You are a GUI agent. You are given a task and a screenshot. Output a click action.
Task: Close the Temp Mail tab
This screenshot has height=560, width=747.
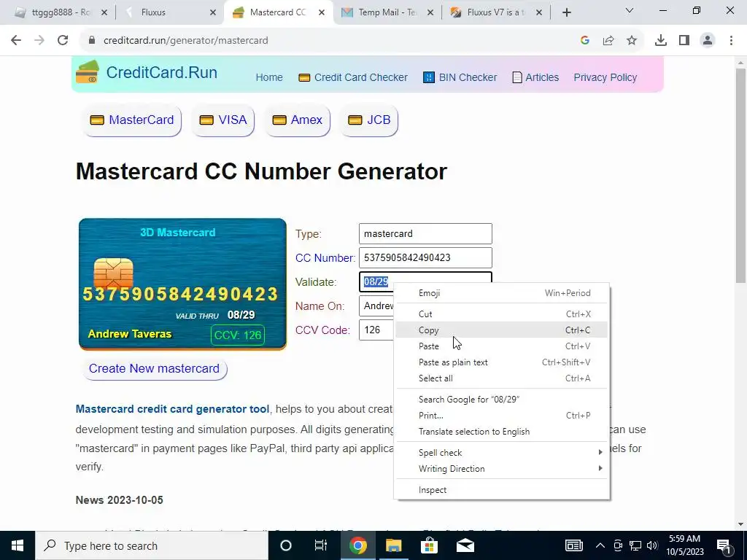click(430, 12)
